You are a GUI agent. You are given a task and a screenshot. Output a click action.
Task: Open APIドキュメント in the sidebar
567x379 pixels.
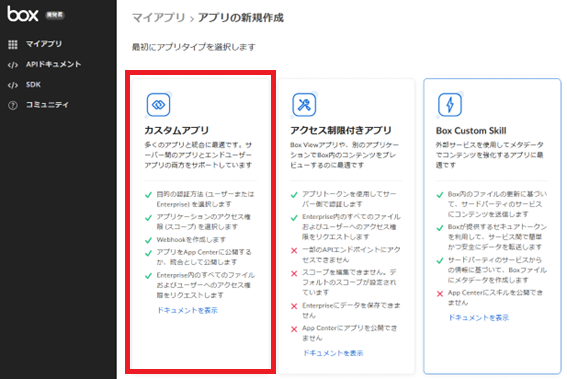[x=53, y=64]
